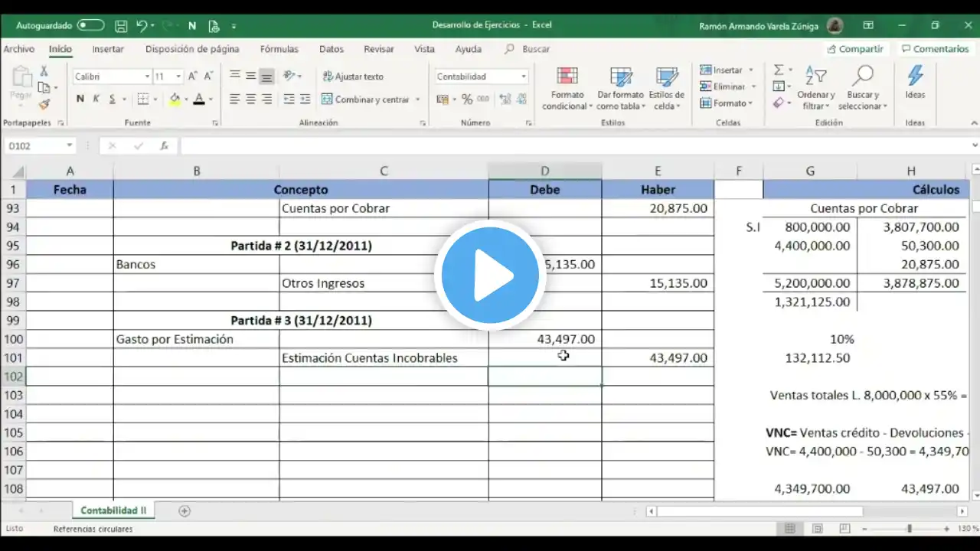The image size is (980, 551).
Task: Open the font name dropdown showing Calibri
Action: (x=147, y=77)
